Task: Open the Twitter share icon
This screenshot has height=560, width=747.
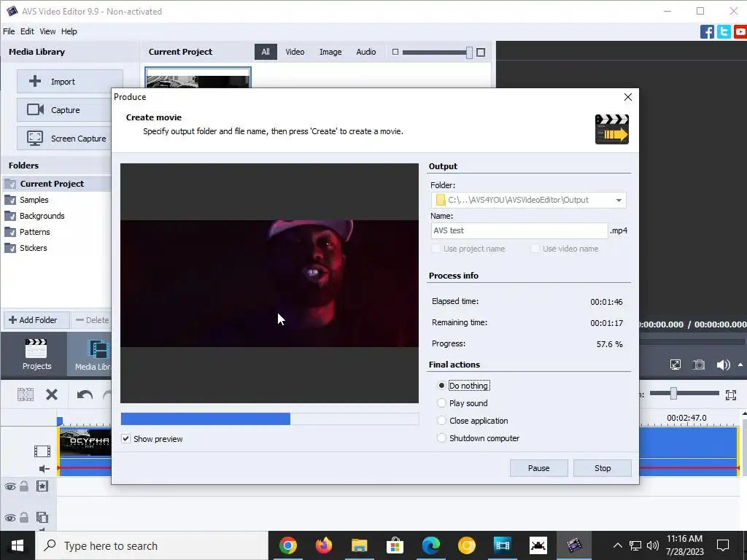Action: click(724, 32)
